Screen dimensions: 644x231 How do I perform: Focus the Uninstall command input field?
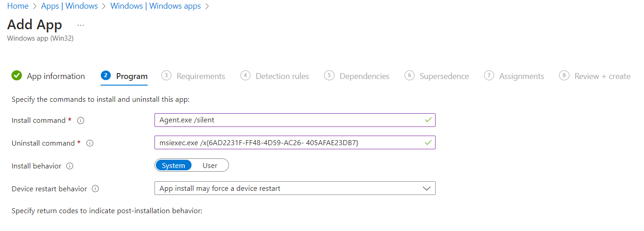290,143
